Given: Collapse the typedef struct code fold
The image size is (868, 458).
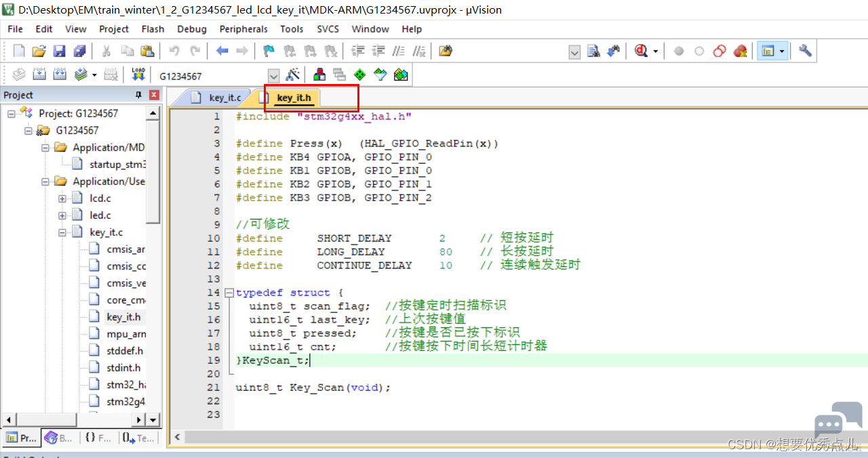Looking at the screenshot, I should (228, 293).
